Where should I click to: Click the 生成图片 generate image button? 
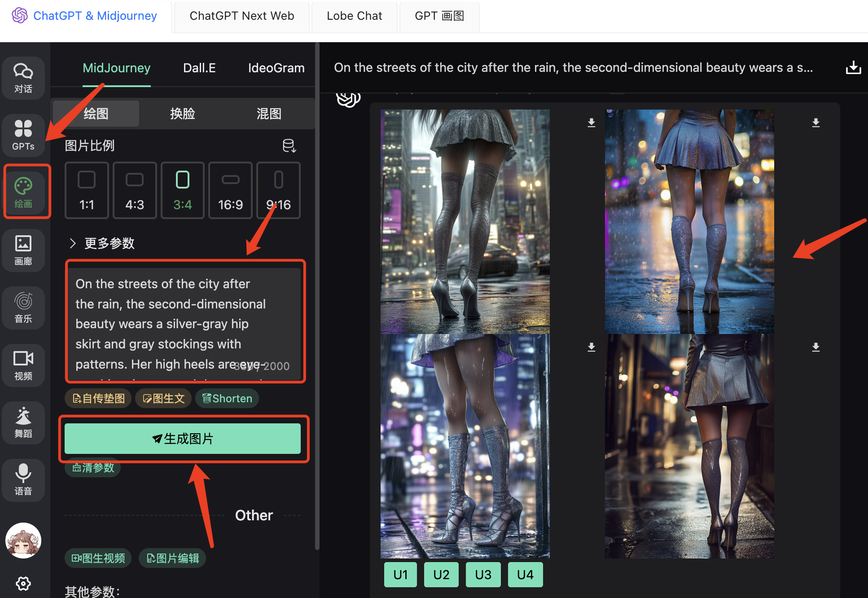pyautogui.click(x=183, y=439)
